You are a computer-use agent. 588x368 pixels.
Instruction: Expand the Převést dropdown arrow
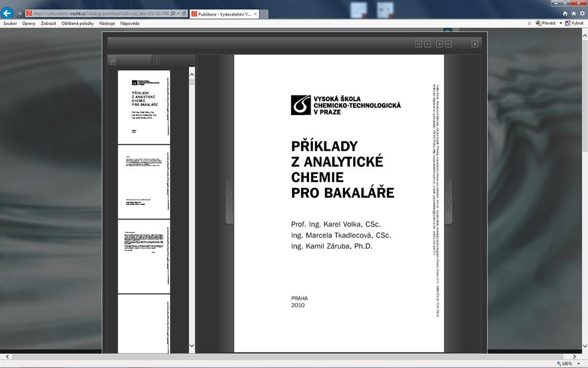pos(560,23)
